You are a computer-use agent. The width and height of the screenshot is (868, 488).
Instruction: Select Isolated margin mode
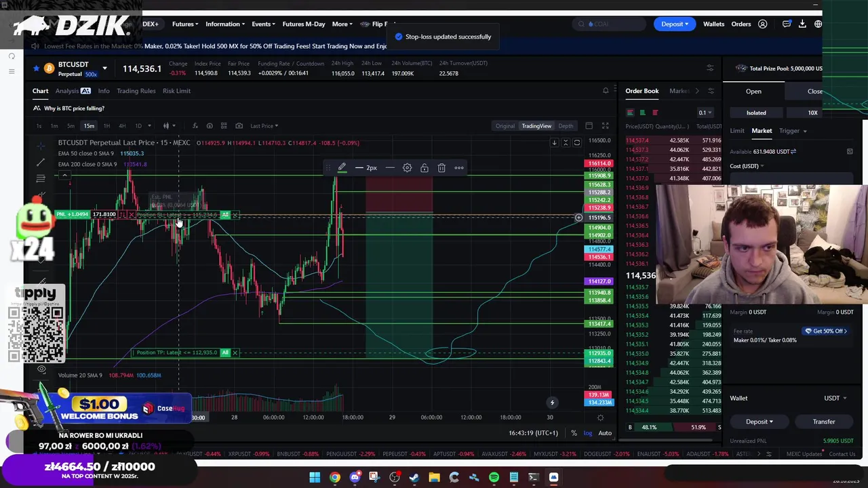[x=756, y=113]
